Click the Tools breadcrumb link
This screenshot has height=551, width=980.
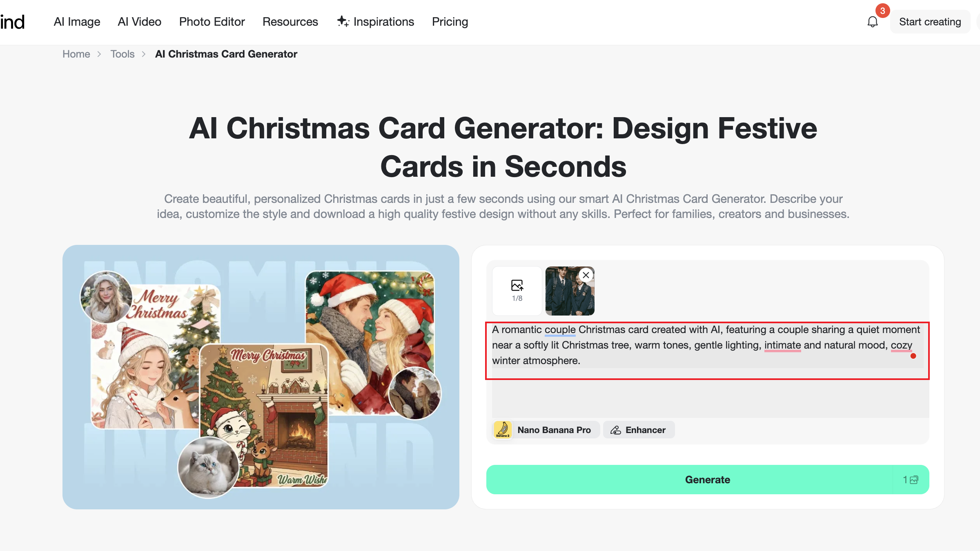pyautogui.click(x=122, y=54)
